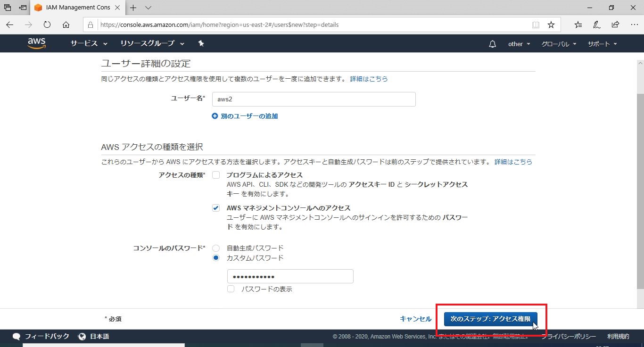This screenshot has width=644, height=347.
Task: Click the browser back arrow
Action: pos(10,25)
